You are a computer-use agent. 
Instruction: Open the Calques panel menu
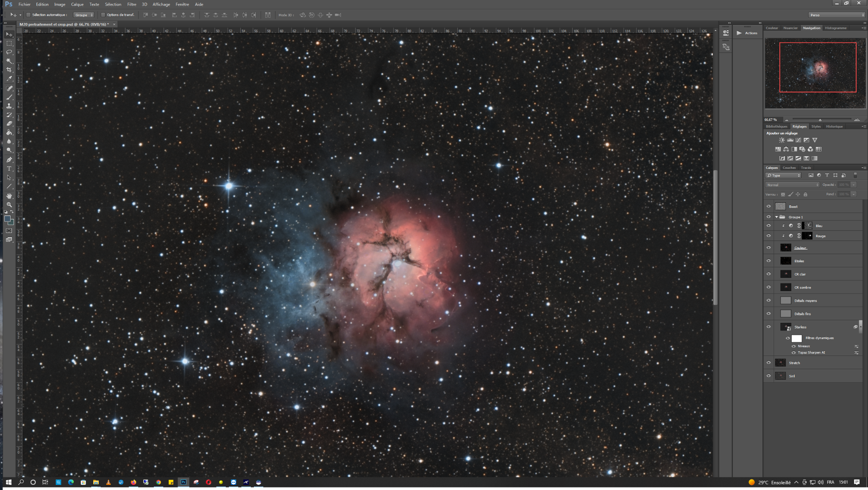864,168
